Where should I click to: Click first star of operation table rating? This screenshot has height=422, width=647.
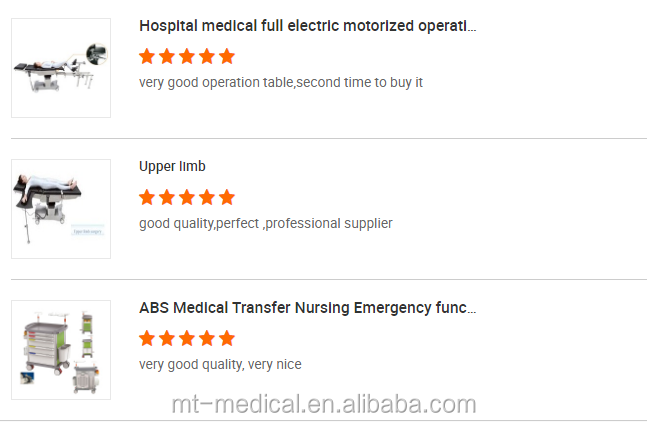pos(147,56)
